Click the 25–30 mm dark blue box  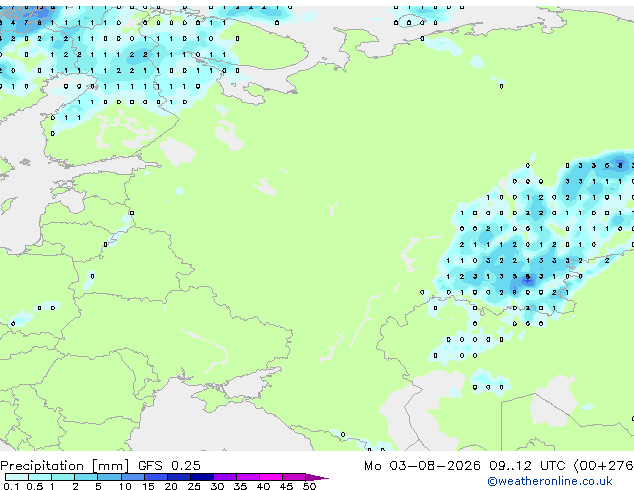tap(202, 477)
